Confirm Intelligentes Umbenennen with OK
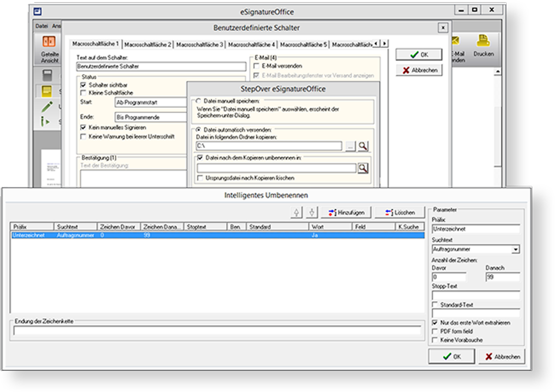 pyautogui.click(x=451, y=357)
